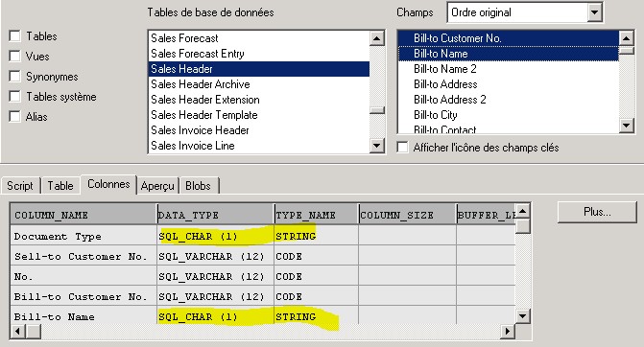Select Bill-to Customer No. in Champs list

[x=509, y=38]
